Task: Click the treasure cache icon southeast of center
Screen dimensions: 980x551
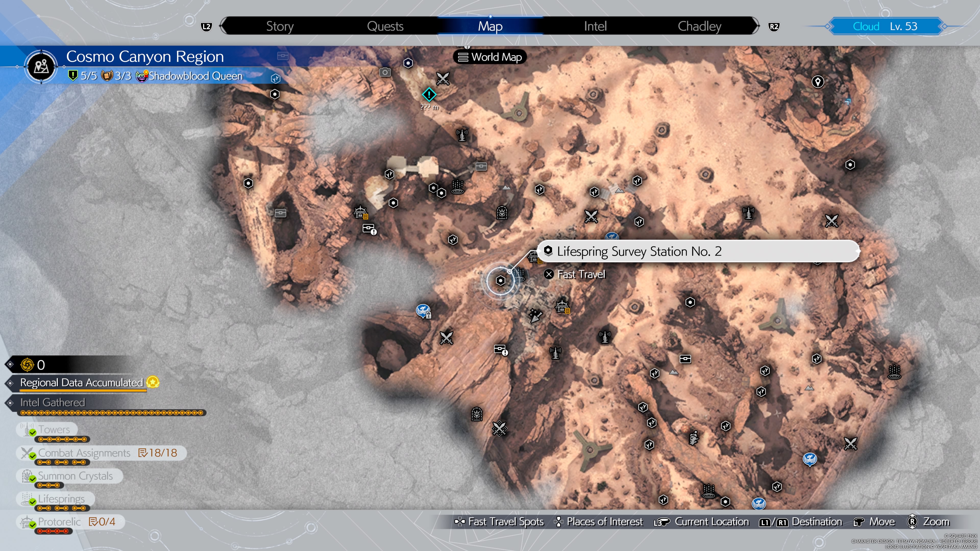Action: tap(685, 359)
